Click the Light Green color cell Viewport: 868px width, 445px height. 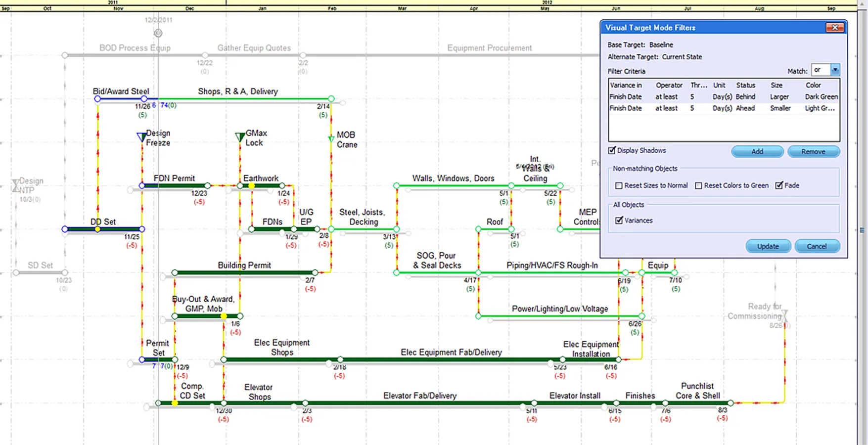tap(820, 108)
